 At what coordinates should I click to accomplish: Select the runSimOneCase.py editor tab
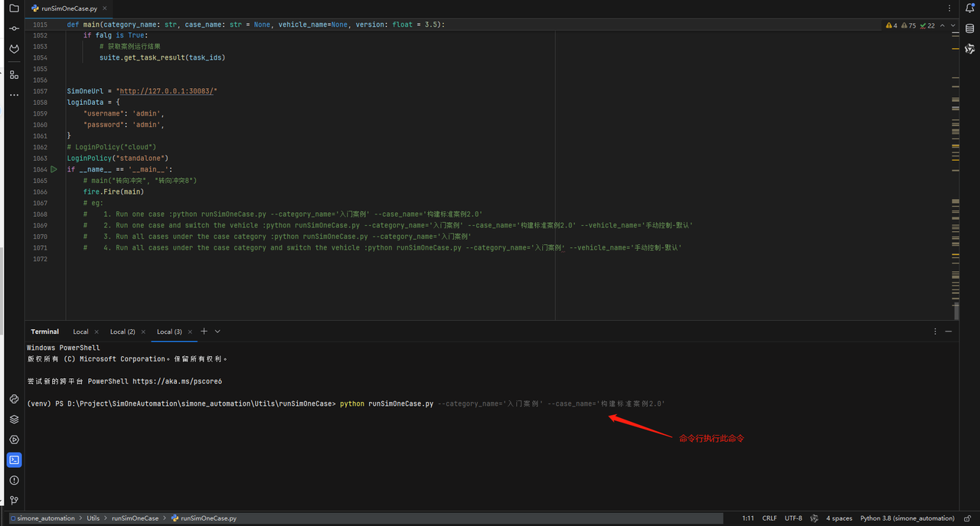point(69,8)
